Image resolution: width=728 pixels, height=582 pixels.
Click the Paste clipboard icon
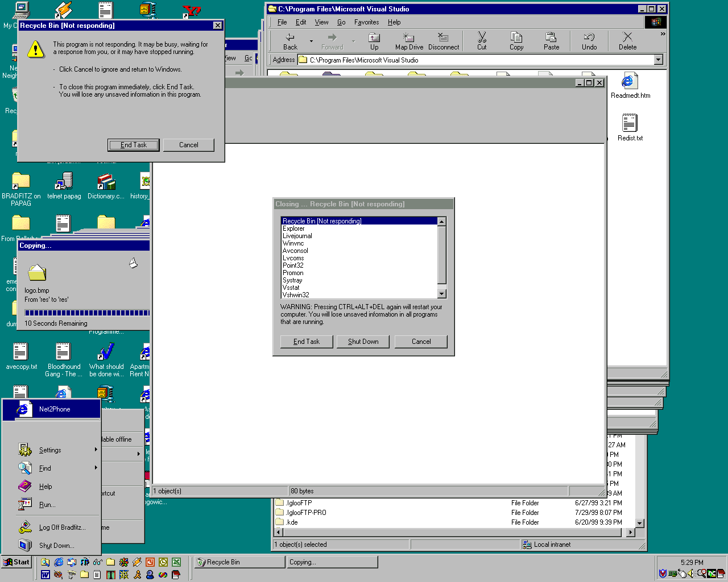[x=551, y=41]
